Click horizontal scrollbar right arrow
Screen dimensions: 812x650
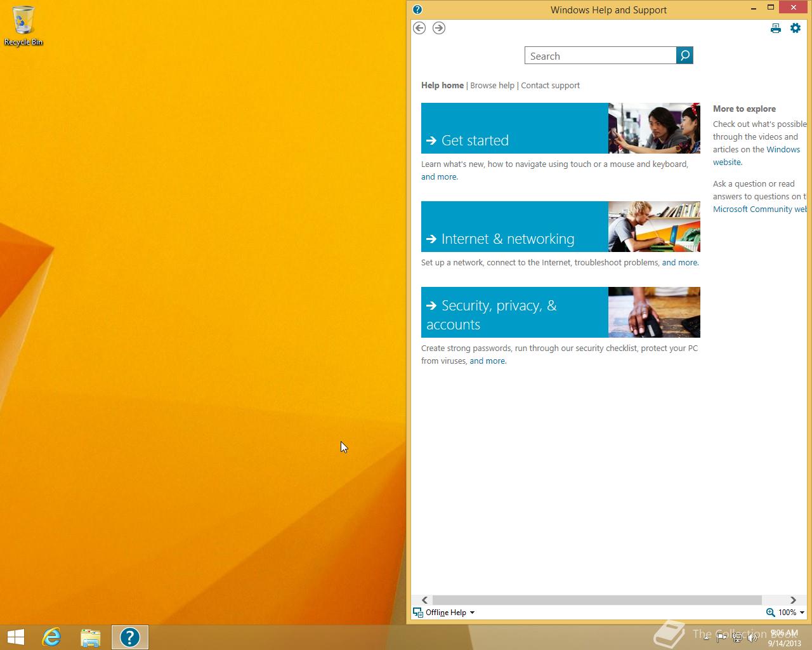(x=793, y=600)
